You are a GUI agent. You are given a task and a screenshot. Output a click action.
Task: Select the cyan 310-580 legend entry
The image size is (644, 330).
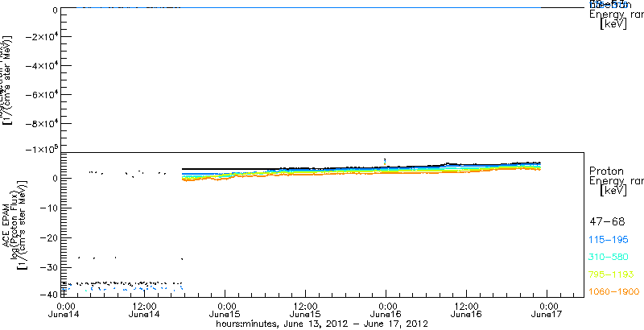pos(609,257)
